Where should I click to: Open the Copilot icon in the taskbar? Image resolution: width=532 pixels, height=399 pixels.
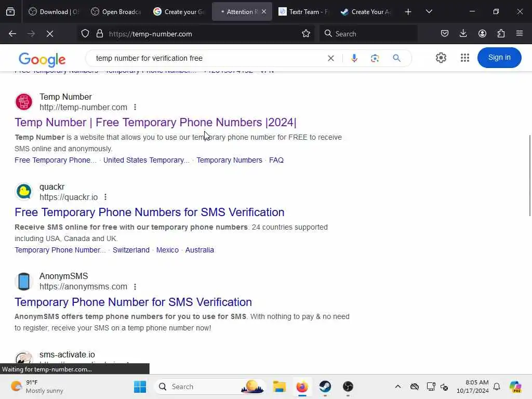pyautogui.click(x=515, y=387)
